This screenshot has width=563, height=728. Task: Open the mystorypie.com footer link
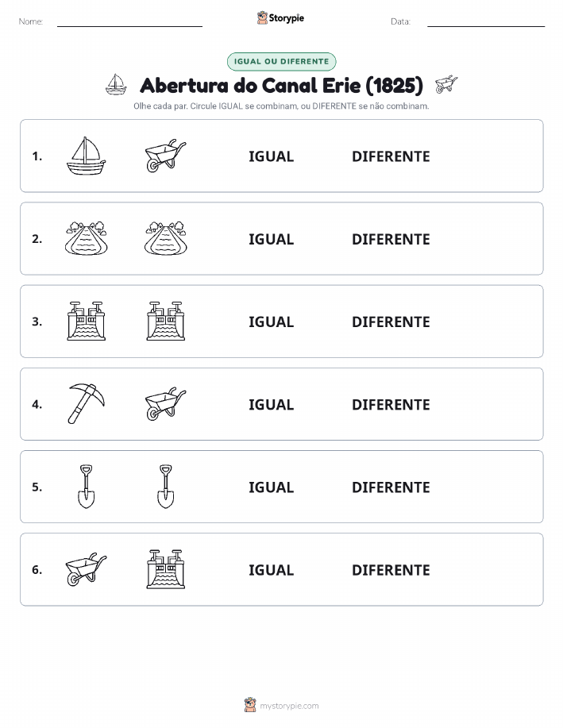[289, 706]
